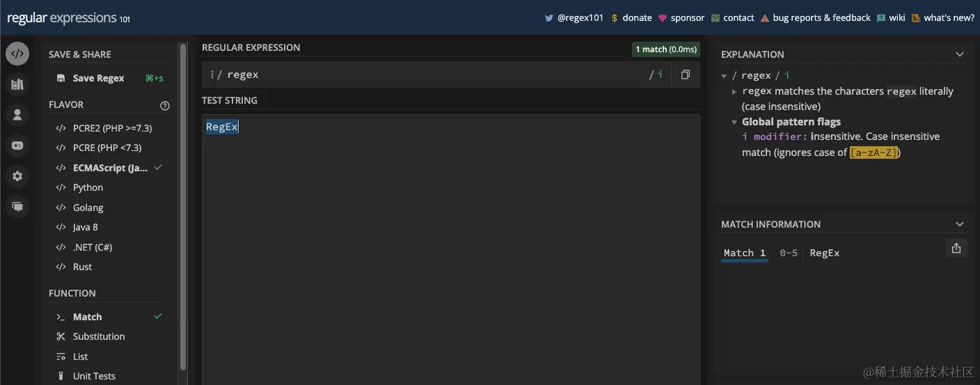980x385 pixels.
Task: Open the regex editor sidebar icon
Action: tap(17, 54)
